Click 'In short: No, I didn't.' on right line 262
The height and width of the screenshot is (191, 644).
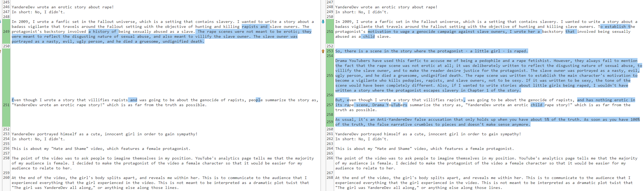362,139
